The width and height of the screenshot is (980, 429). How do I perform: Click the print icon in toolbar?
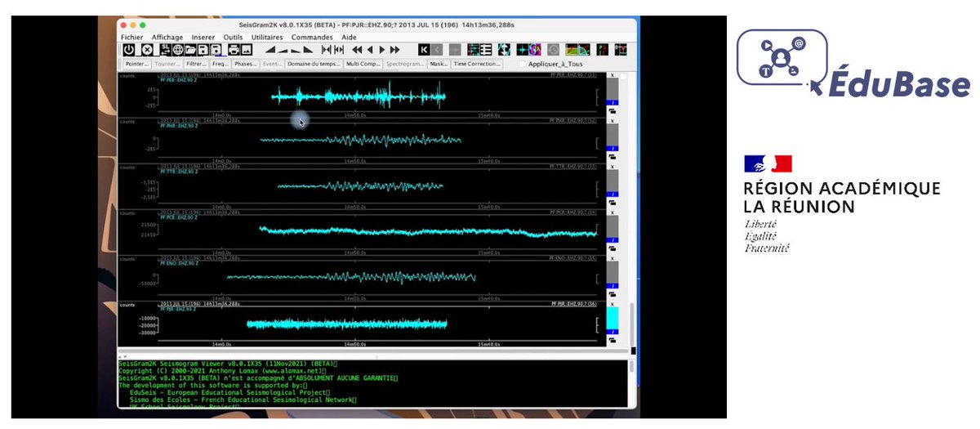234,50
